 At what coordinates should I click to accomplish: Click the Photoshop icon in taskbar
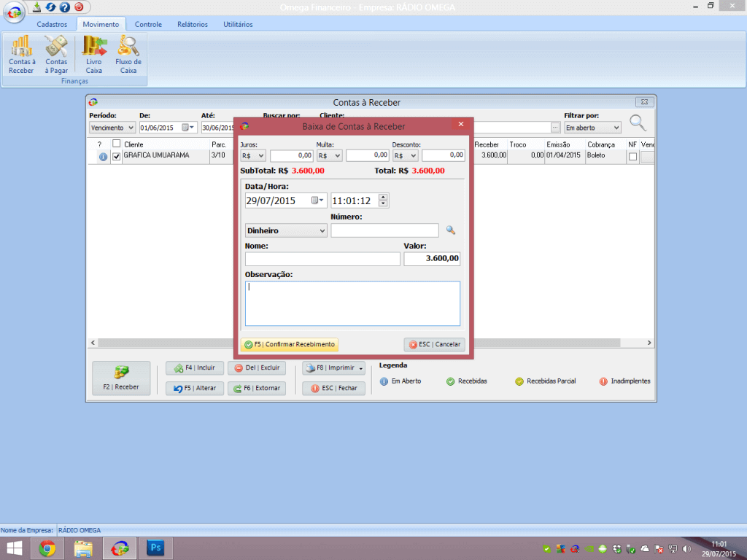pos(155,548)
